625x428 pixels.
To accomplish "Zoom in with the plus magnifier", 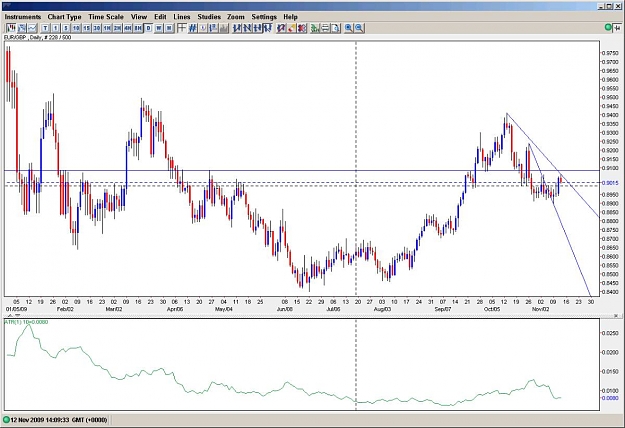I will click(348, 28).
